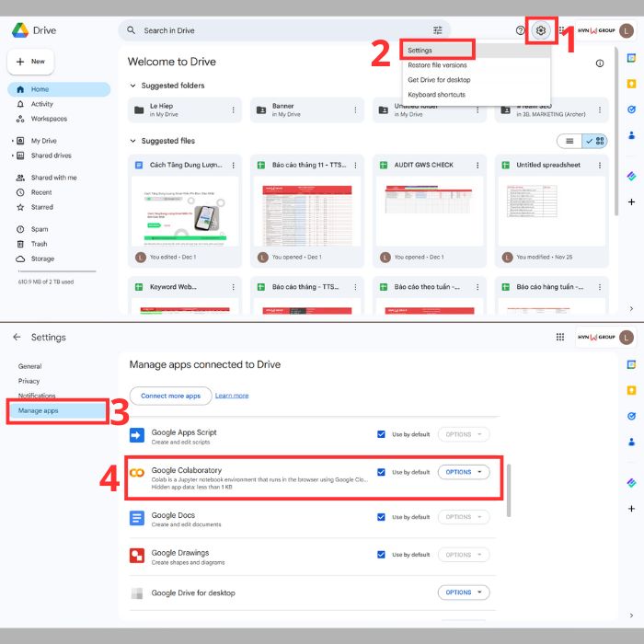Open the Báo cáo tháng 11 file thumbnail
Image resolution: width=644 pixels, height=644 pixels.
point(306,211)
